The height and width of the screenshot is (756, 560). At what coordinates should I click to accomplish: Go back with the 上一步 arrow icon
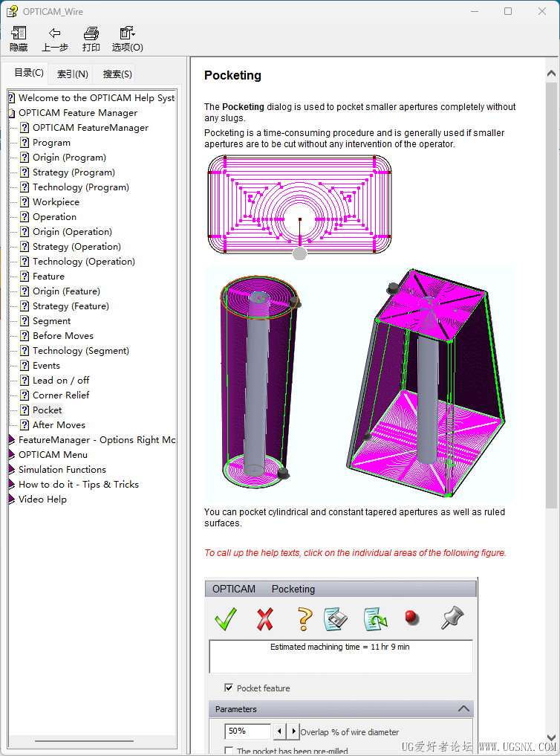(54, 33)
